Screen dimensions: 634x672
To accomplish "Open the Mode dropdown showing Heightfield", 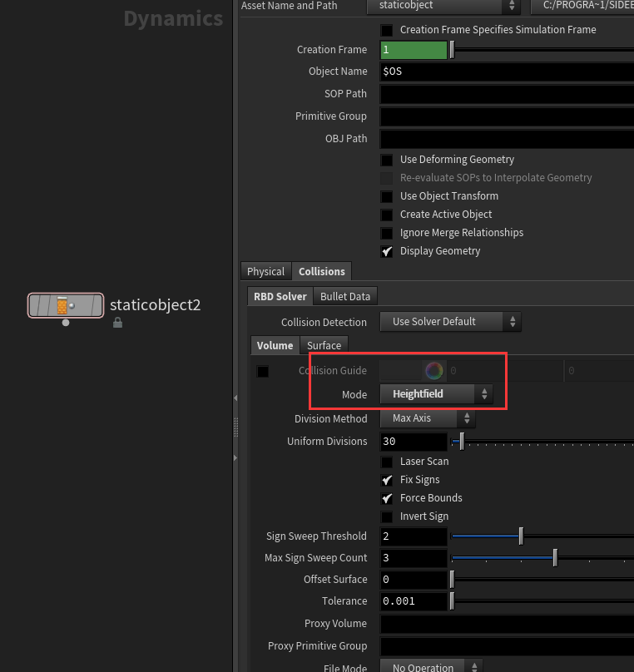I will [436, 394].
